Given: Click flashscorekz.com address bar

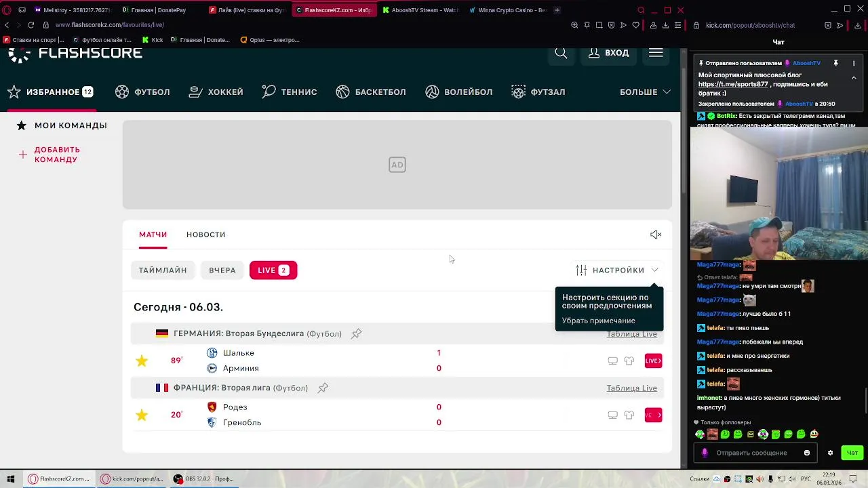Looking at the screenshot, I should [110, 25].
